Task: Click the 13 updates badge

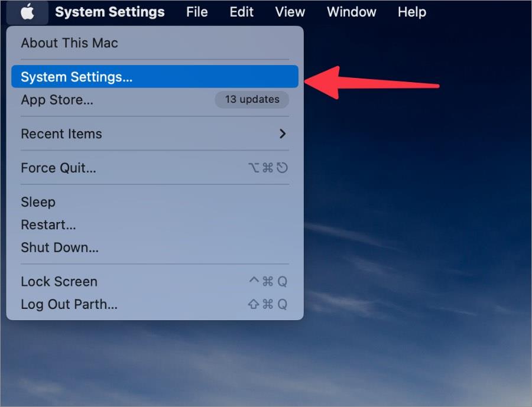Action: pos(252,99)
